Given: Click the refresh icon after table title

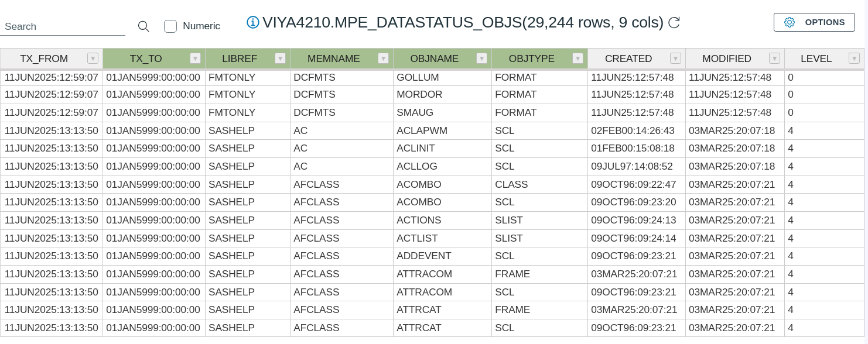Looking at the screenshot, I should click(674, 23).
